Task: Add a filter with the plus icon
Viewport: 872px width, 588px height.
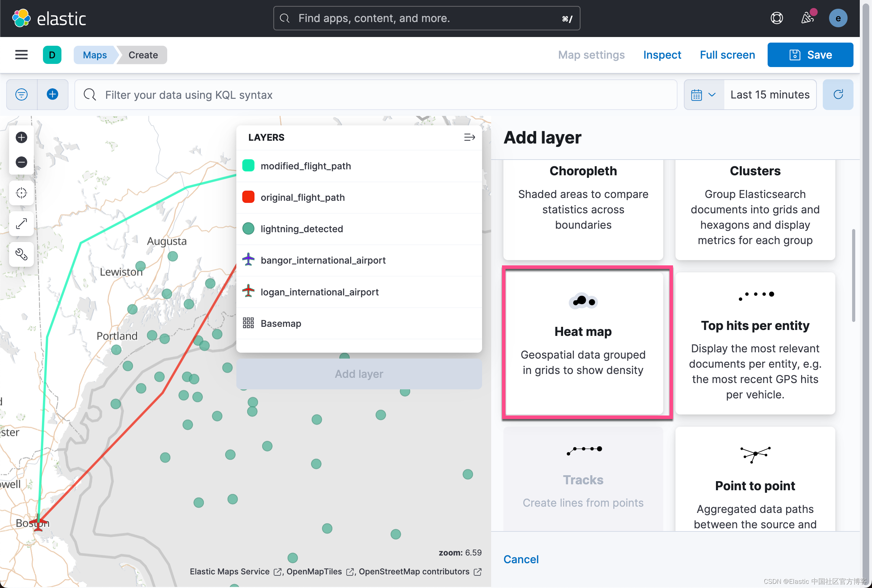Action: (x=52, y=95)
